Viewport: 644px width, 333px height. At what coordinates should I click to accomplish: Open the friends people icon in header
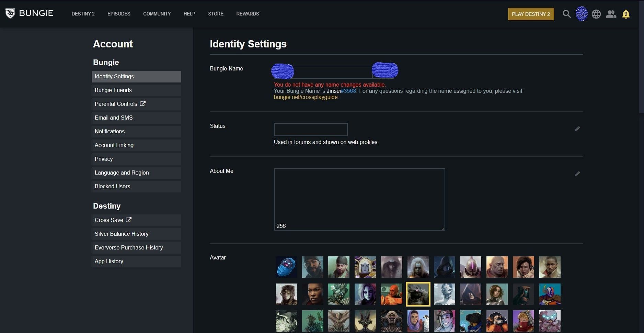(611, 14)
